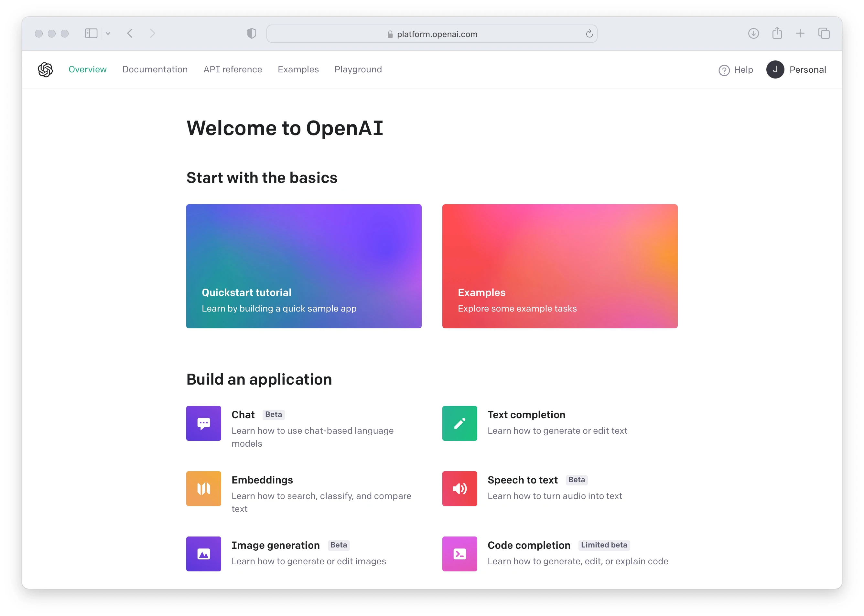
Task: Click 'Learn how to use chat-based language models'
Action: click(312, 437)
